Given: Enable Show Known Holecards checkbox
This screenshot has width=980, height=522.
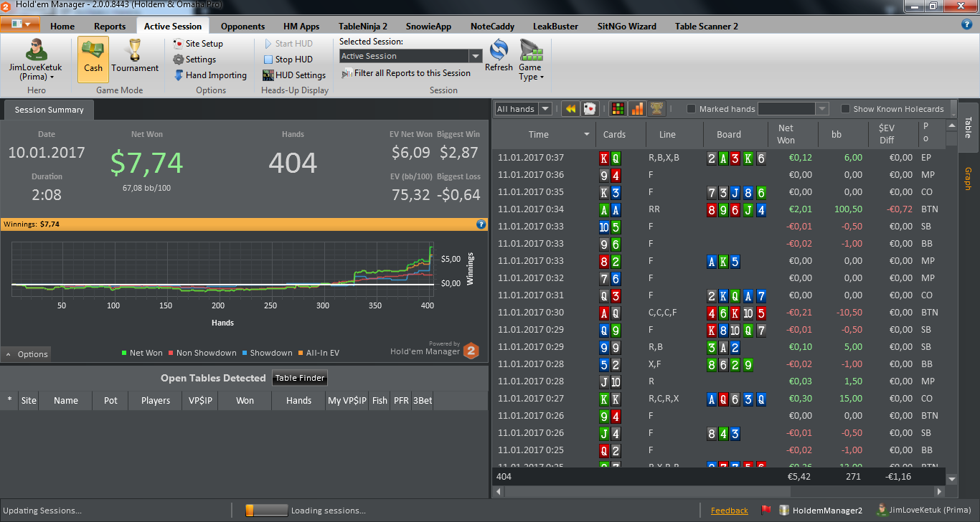Looking at the screenshot, I should click(846, 109).
